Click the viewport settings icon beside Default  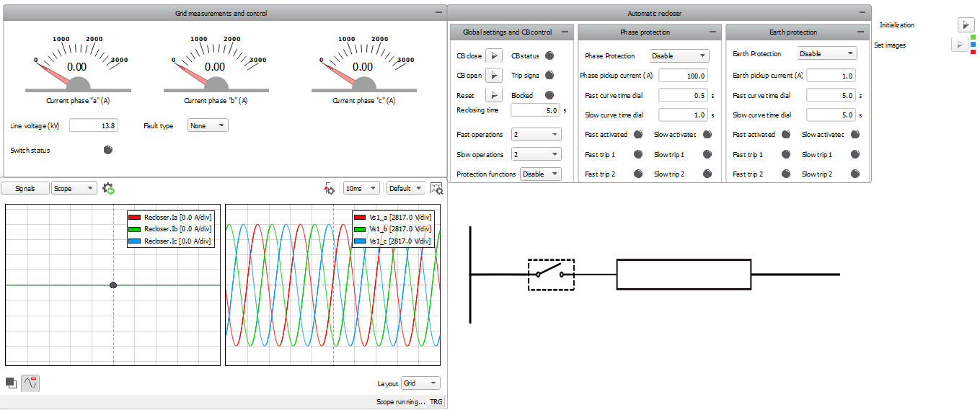[436, 188]
